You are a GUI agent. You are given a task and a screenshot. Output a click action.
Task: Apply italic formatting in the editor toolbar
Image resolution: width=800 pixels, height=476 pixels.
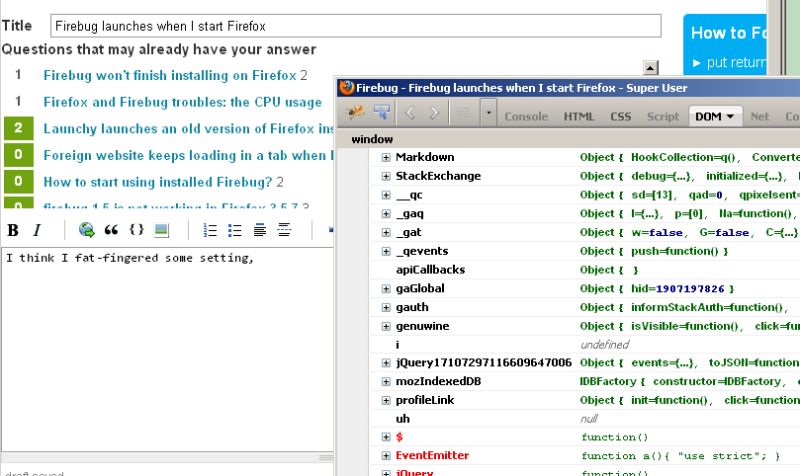click(x=37, y=231)
